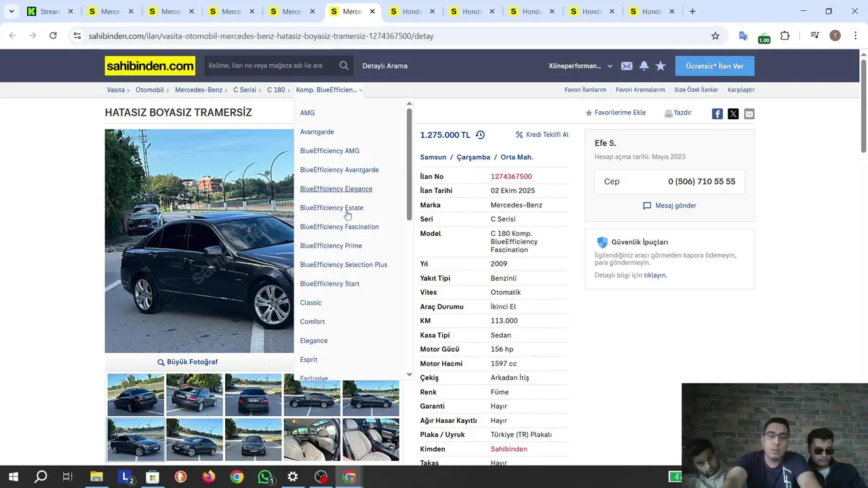Open favorites star icon in site header
The width and height of the screenshot is (868, 488).
pyautogui.click(x=660, y=66)
